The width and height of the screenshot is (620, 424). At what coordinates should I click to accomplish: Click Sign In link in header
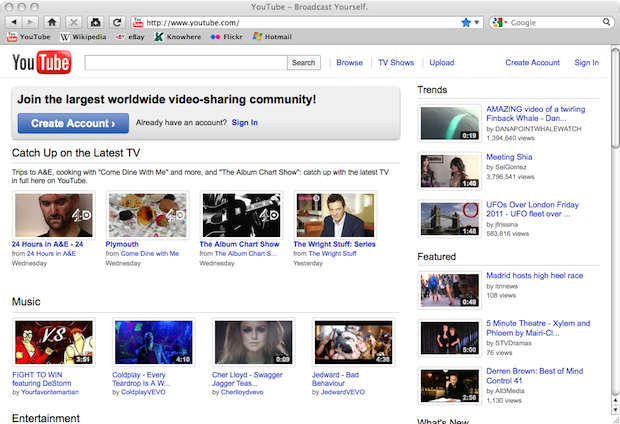pos(586,62)
